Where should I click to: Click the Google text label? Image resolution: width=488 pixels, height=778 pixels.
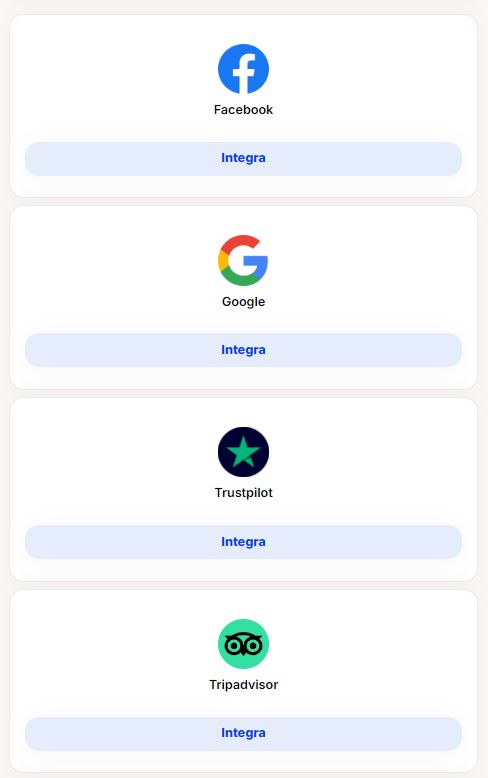coord(244,302)
